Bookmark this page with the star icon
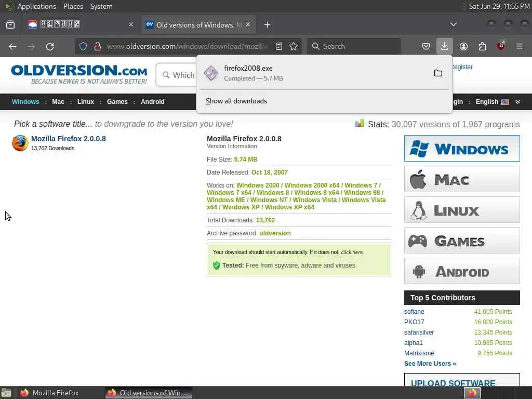532x399 pixels. (x=294, y=46)
